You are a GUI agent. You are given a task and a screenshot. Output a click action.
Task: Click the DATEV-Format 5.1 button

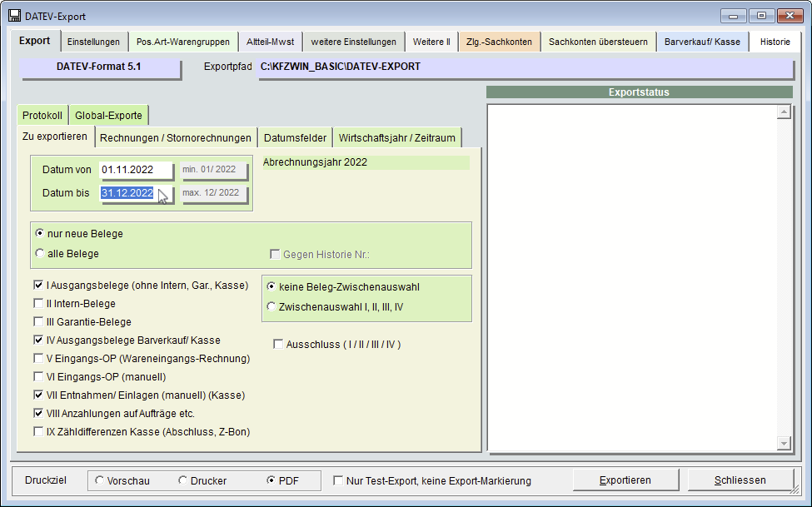pyautogui.click(x=99, y=67)
